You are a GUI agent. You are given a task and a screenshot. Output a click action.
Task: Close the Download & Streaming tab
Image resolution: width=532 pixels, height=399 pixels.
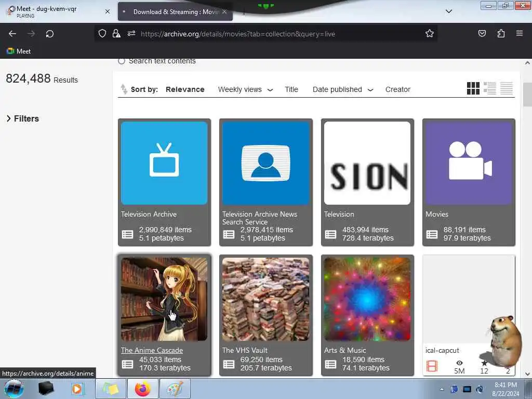click(x=224, y=11)
